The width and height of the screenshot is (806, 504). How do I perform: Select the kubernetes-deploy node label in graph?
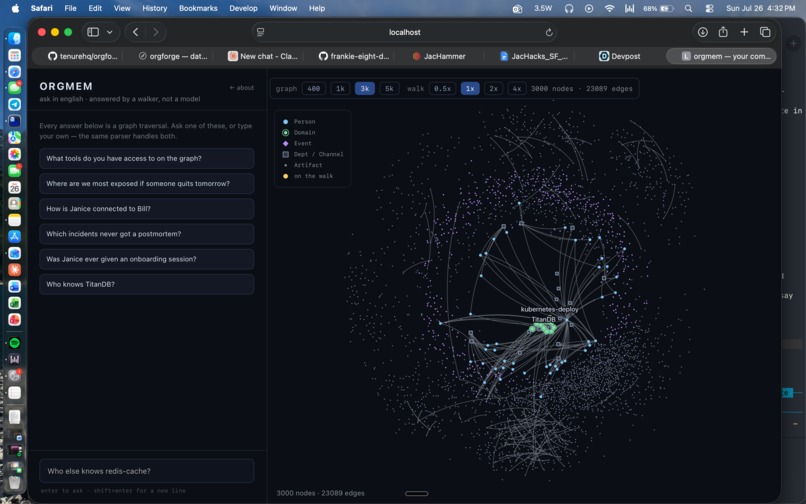pos(549,309)
